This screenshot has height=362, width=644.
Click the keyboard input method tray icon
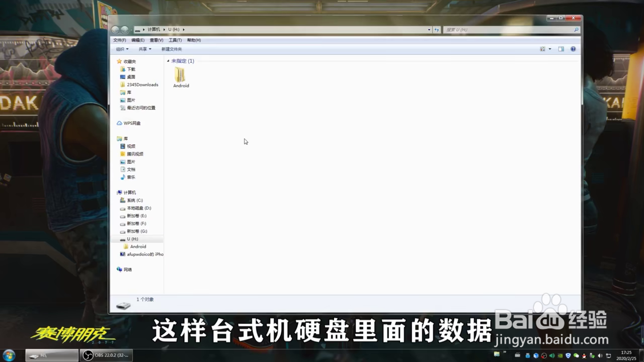pyautogui.click(x=517, y=355)
